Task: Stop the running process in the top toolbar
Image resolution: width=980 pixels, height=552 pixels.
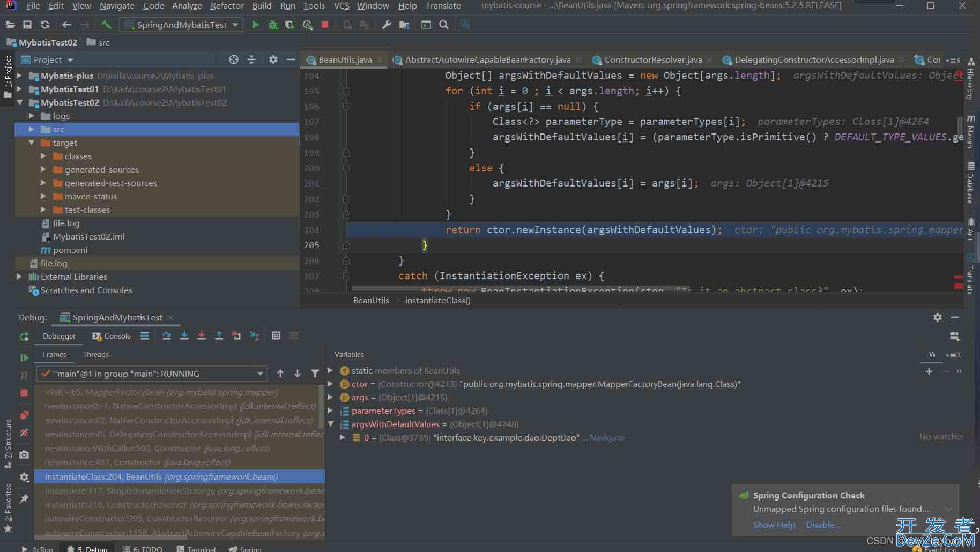Action: (324, 25)
